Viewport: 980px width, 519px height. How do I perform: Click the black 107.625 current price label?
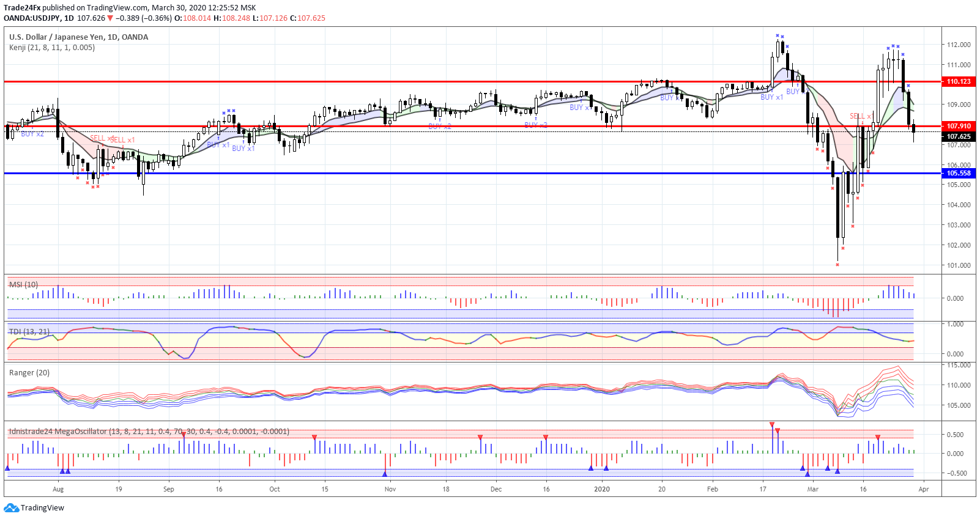pos(959,137)
